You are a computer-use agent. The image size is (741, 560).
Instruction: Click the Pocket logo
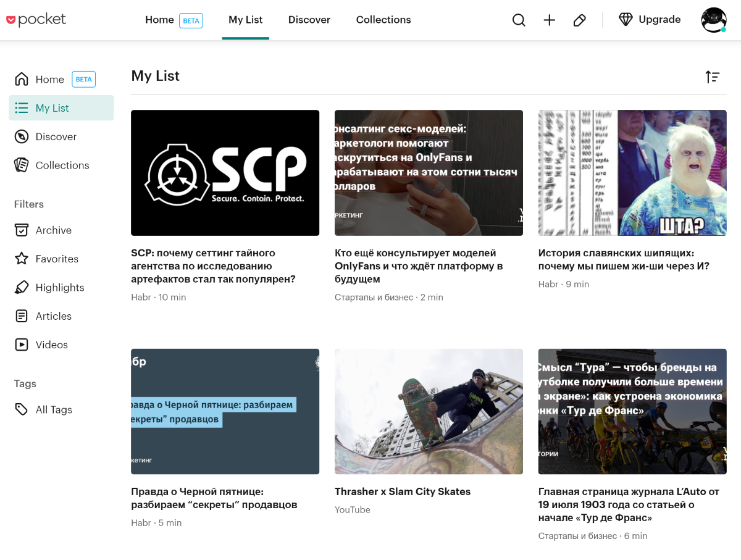(x=36, y=20)
